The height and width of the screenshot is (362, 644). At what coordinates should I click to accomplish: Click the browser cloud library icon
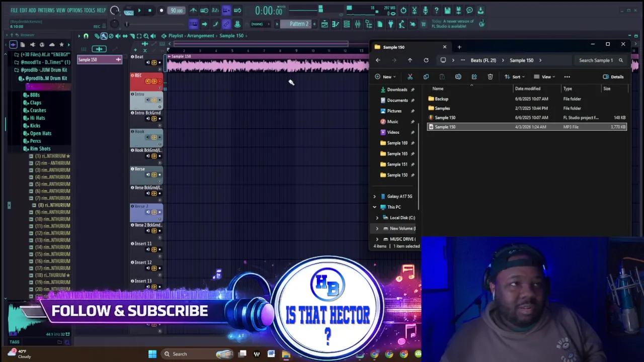pos(52,45)
